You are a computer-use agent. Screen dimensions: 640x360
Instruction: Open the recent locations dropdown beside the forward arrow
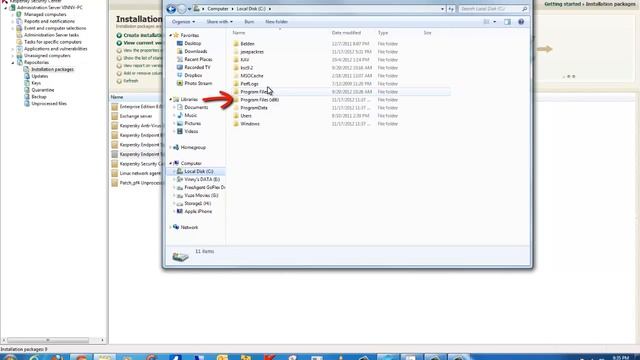pyautogui.click(x=189, y=9)
